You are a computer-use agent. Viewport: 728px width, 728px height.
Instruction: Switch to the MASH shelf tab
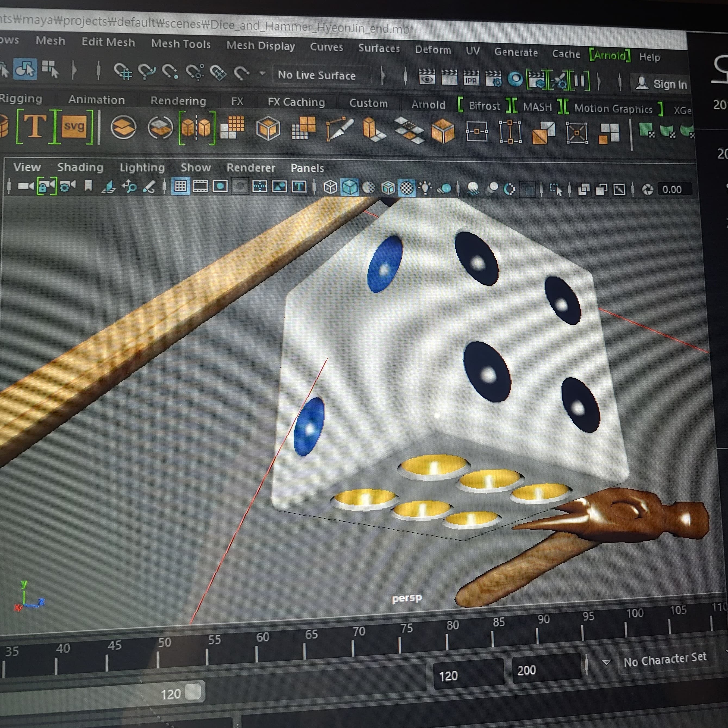coord(537,107)
